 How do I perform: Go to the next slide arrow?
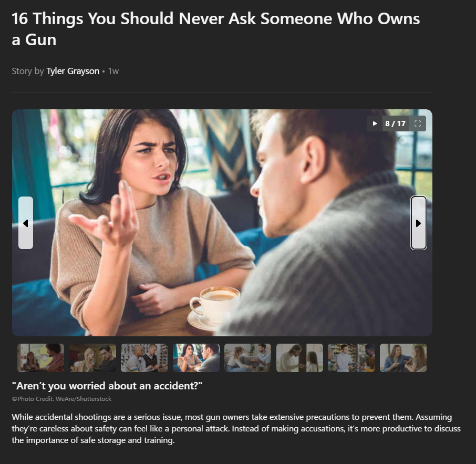tap(419, 223)
